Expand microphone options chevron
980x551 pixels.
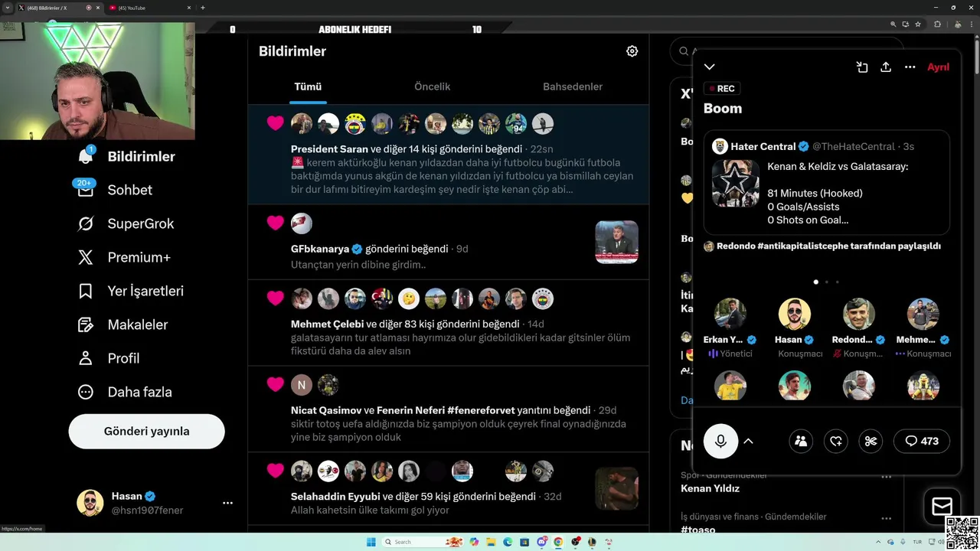749,441
